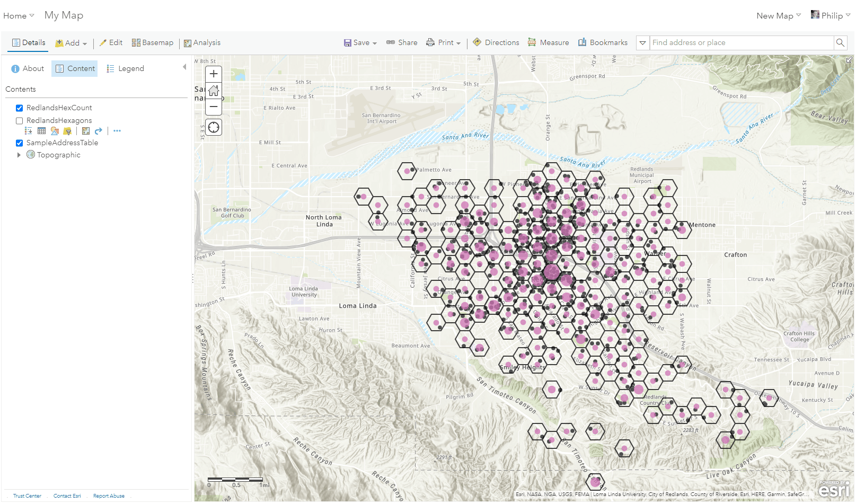Open the RedlandsHexagons attribute table icon
Image resolution: width=856 pixels, height=504 pixels.
(41, 131)
